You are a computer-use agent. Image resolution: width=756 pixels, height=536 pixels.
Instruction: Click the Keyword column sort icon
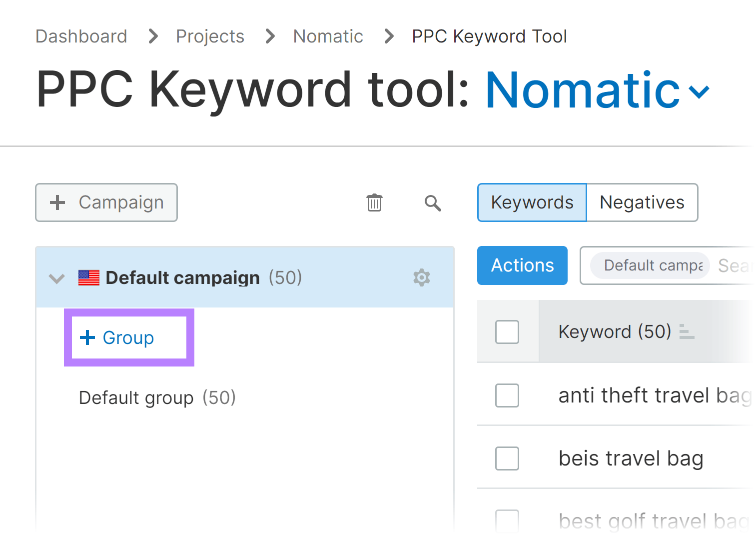(687, 331)
